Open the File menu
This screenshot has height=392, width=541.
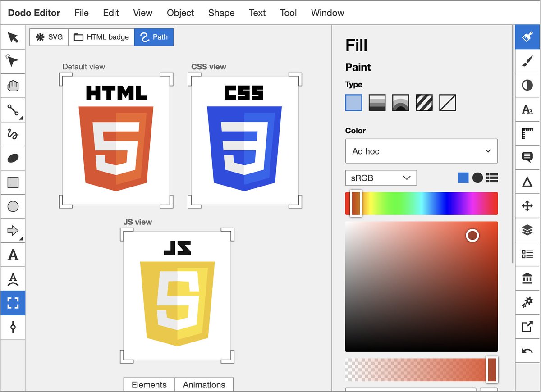tap(82, 13)
